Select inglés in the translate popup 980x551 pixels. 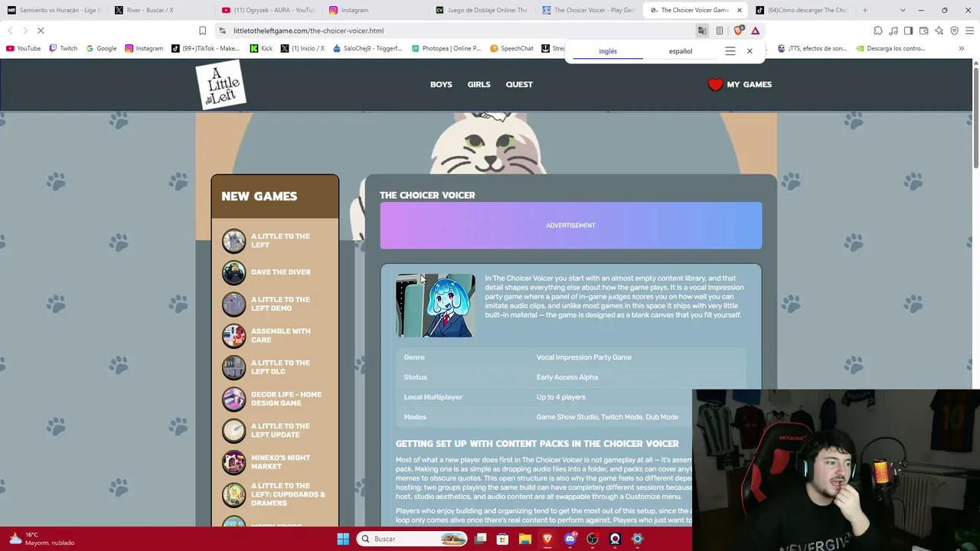click(x=608, y=51)
